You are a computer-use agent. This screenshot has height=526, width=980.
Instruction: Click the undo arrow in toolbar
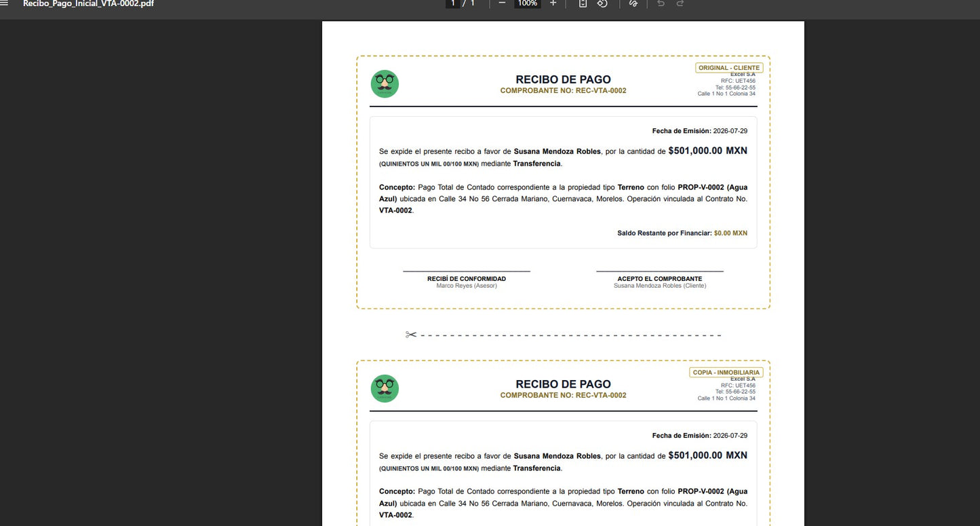point(661,3)
